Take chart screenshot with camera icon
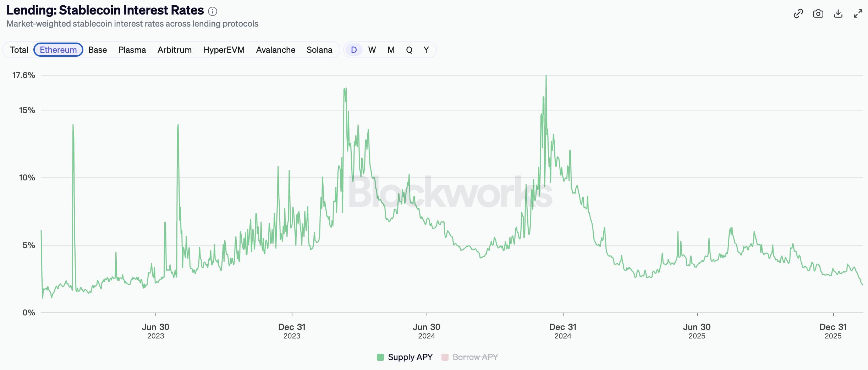868x370 pixels. 818,14
